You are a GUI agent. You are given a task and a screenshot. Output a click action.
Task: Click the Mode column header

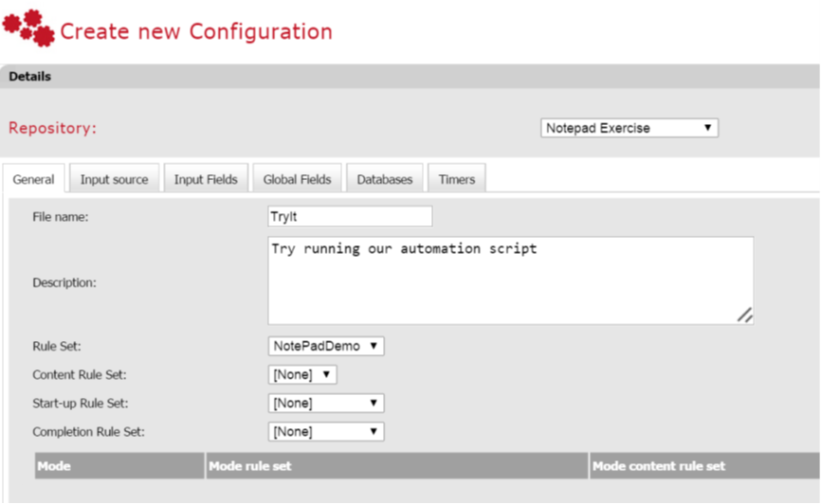point(119,466)
